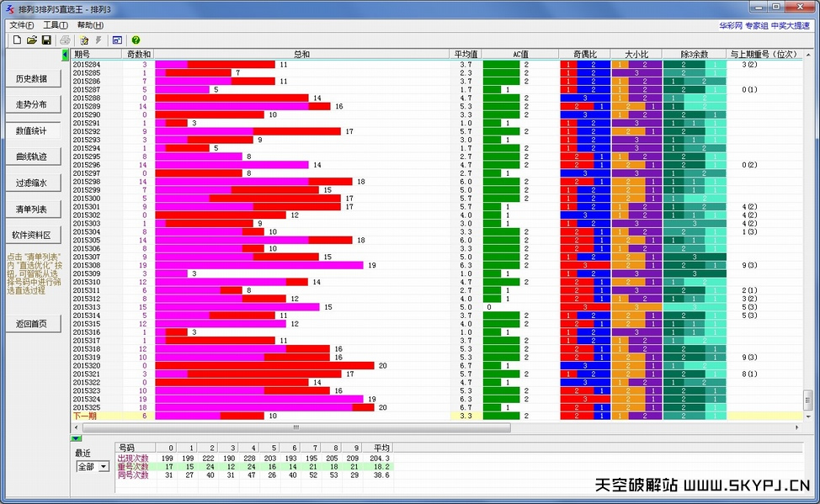Click the notepad edit toolbar icon
This screenshot has height=504, width=820.
84,40
